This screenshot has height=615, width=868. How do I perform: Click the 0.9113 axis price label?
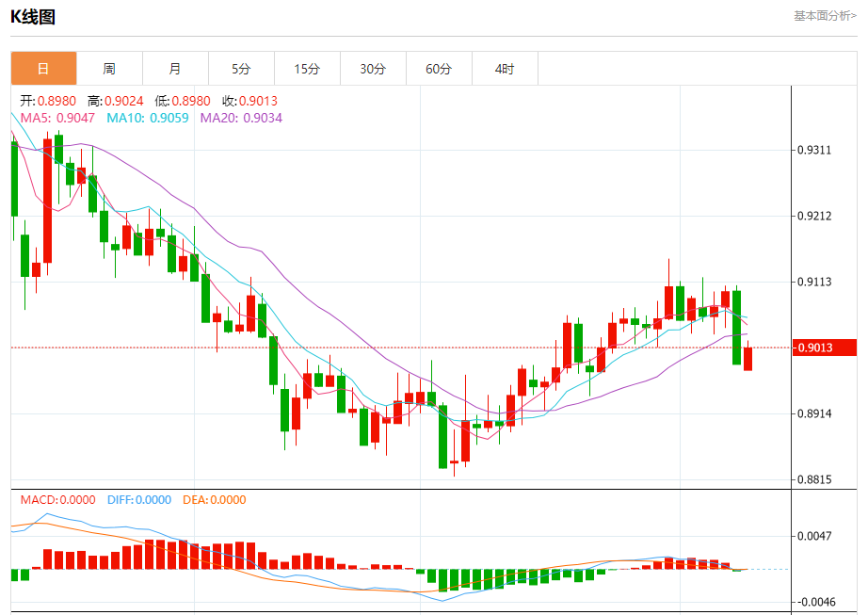(814, 282)
